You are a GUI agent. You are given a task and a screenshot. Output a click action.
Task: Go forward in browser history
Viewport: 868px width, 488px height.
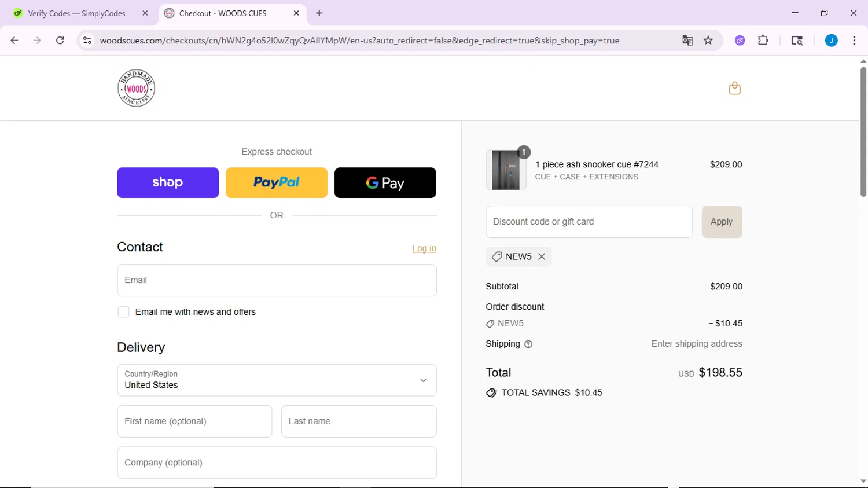[x=37, y=41]
